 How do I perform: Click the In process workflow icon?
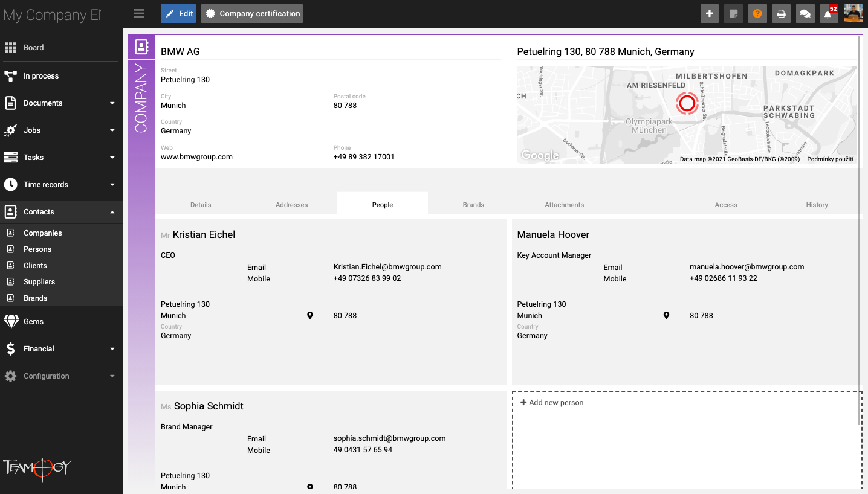pos(10,76)
